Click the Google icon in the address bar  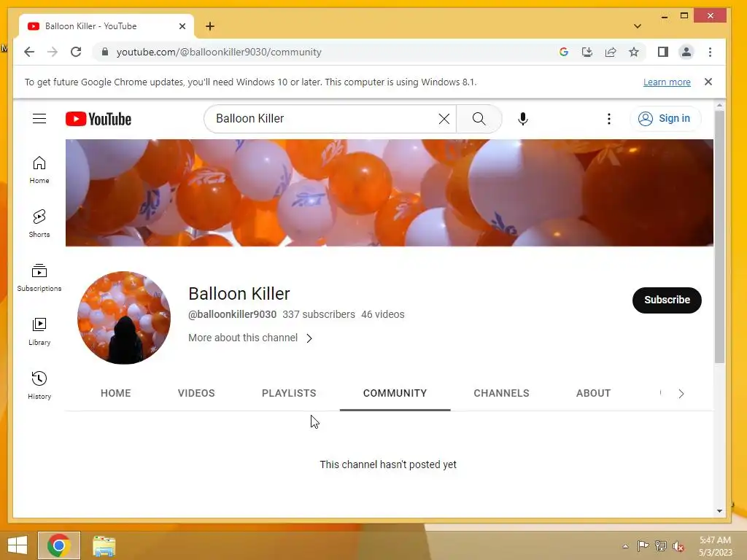(x=564, y=52)
